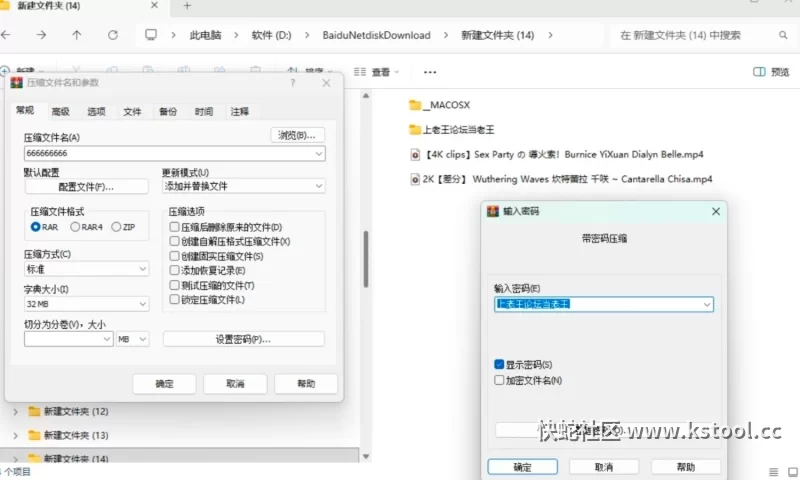Expand 新建文件夹 (13) tree node
This screenshot has height=480, width=800.
(x=15, y=435)
